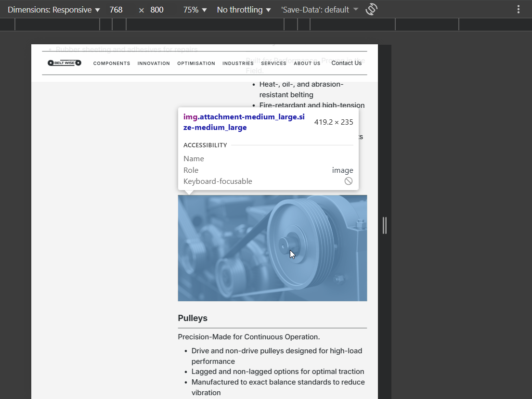
Task: Open the Industries nav menu
Action: (x=238, y=64)
